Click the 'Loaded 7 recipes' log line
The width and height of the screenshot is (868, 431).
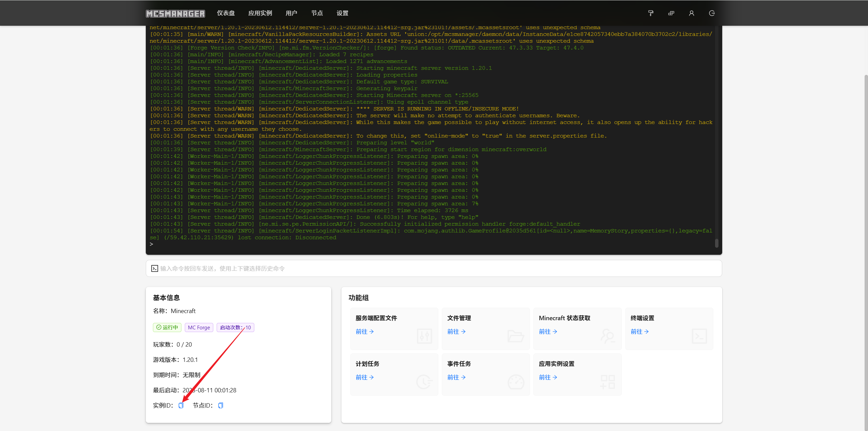[x=261, y=55]
